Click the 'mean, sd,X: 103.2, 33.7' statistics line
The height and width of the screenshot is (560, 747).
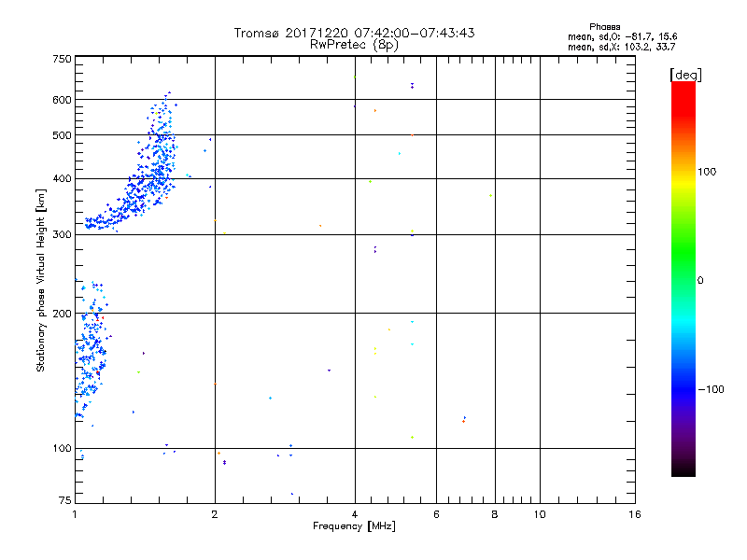click(x=621, y=47)
